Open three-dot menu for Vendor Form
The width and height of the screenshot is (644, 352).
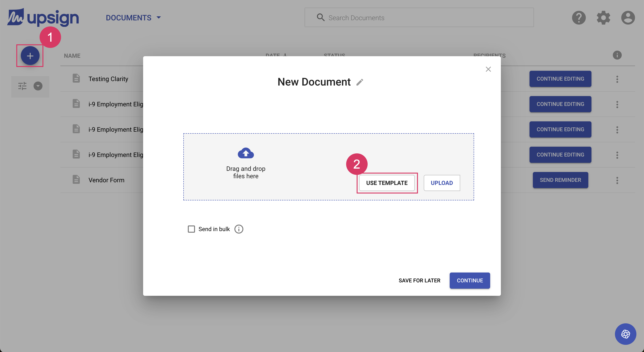coord(617,180)
